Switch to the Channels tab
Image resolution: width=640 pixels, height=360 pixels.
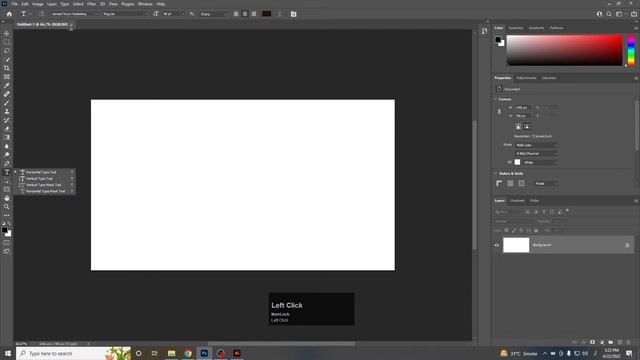coord(517,201)
